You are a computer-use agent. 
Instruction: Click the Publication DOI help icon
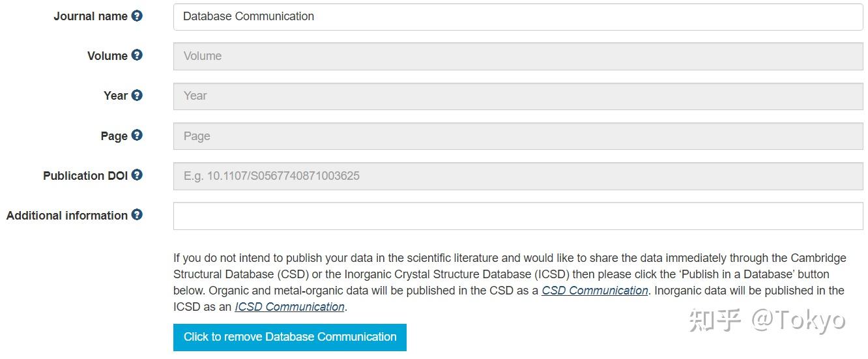click(x=137, y=175)
